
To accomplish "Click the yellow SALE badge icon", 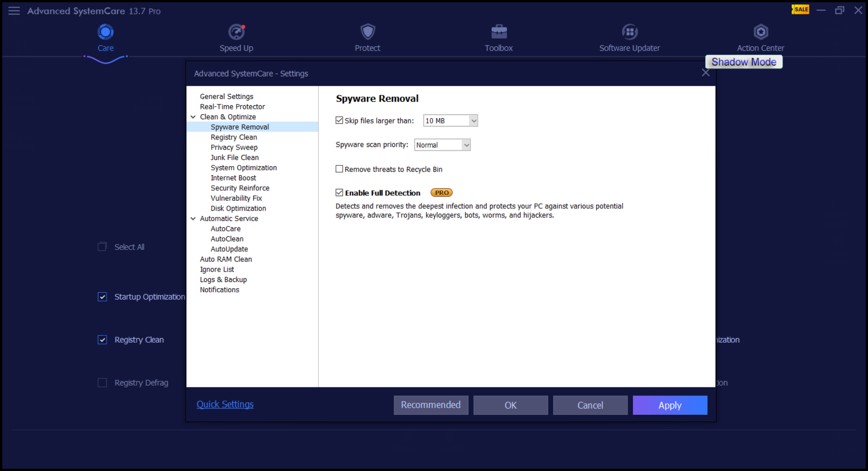I will click(x=800, y=9).
